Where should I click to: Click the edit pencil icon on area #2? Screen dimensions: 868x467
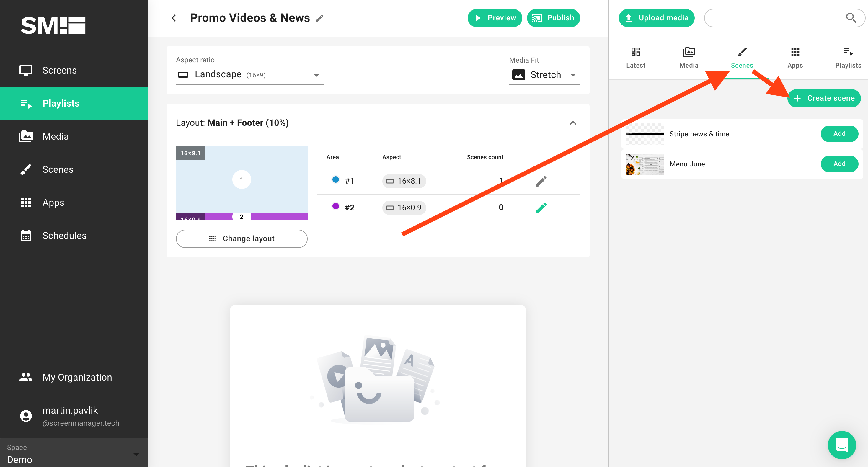[541, 207]
